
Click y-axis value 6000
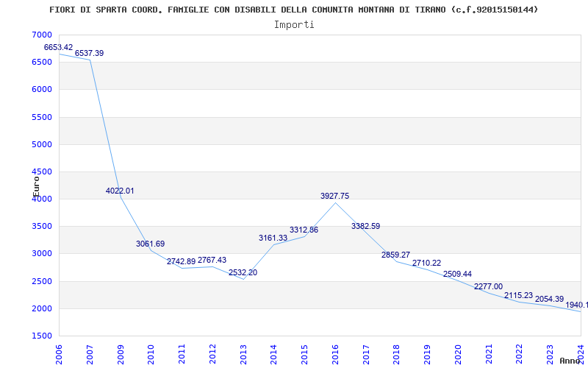coord(41,90)
